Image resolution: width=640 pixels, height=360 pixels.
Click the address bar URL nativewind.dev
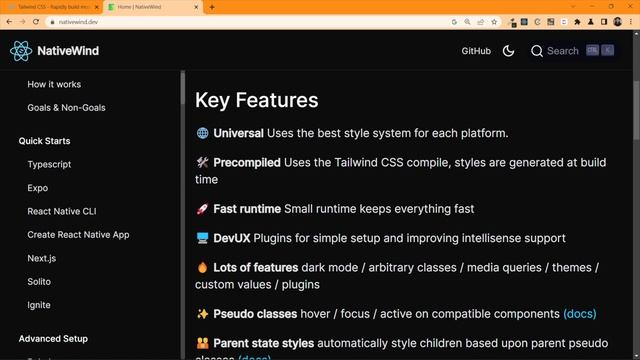pos(78,22)
